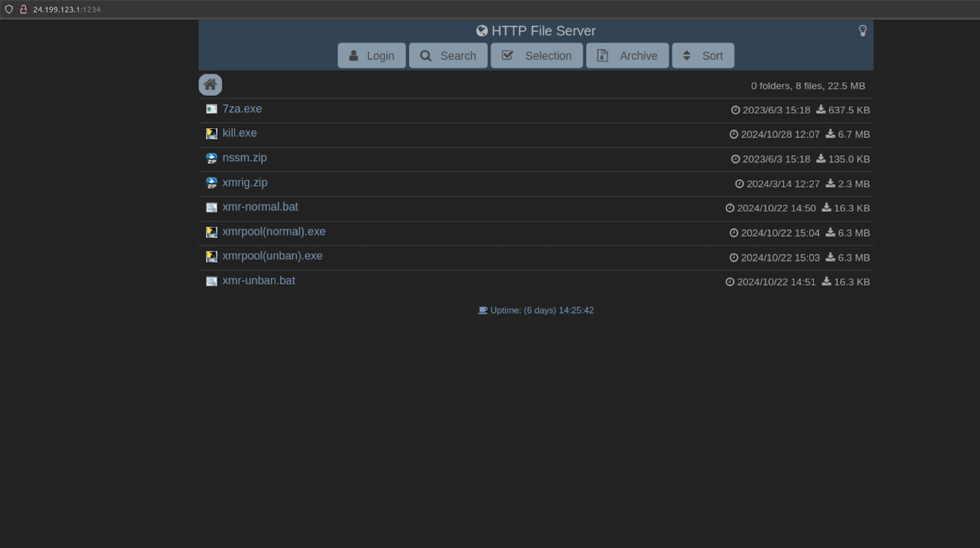Viewport: 980px width, 548px height.
Task: Click the xmr-normal.bat file icon
Action: point(212,207)
